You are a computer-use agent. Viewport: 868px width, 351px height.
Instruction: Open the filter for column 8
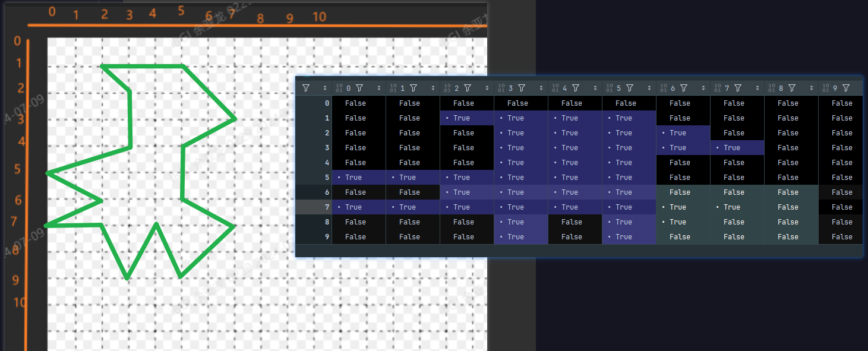coord(792,88)
